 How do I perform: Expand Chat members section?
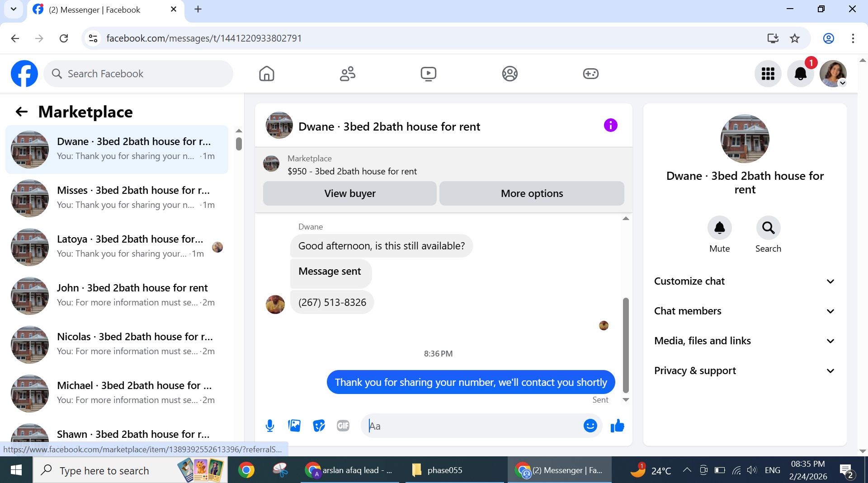(x=745, y=311)
